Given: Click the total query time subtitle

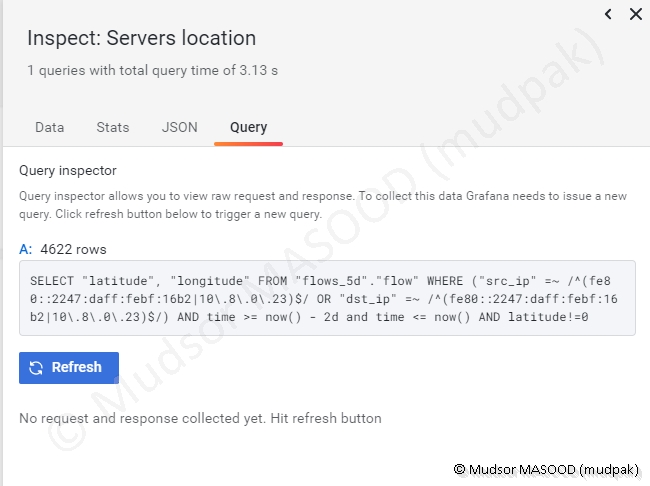Looking at the screenshot, I should pos(152,71).
